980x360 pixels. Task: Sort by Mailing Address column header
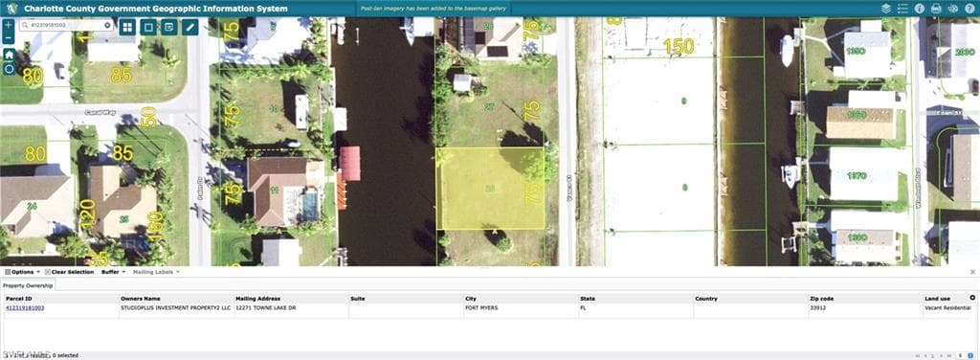pyautogui.click(x=291, y=299)
